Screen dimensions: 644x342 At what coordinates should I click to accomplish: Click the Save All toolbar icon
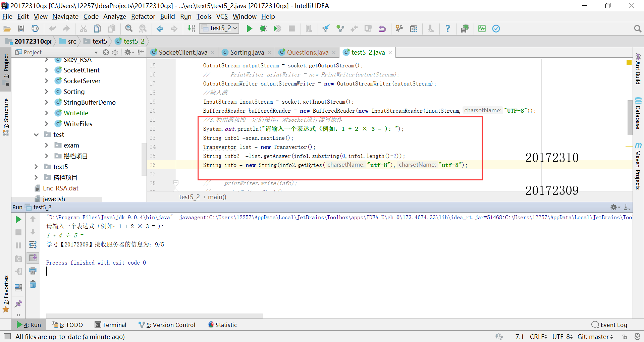coord(21,29)
